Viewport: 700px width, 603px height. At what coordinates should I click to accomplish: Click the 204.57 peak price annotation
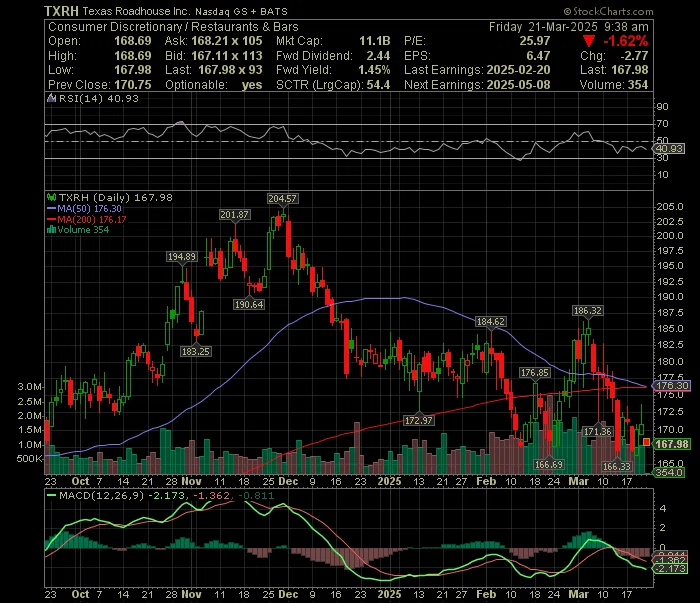point(283,198)
